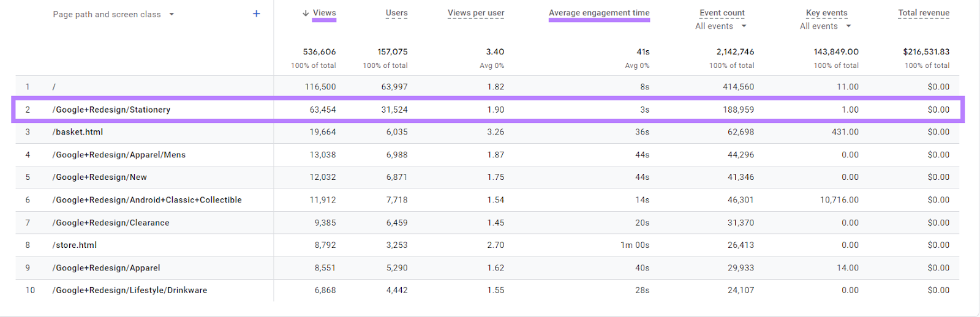Open /Google+Redesign/Android+Classic+Collectible row
The width and height of the screenshot is (980, 317).
pyautogui.click(x=147, y=200)
